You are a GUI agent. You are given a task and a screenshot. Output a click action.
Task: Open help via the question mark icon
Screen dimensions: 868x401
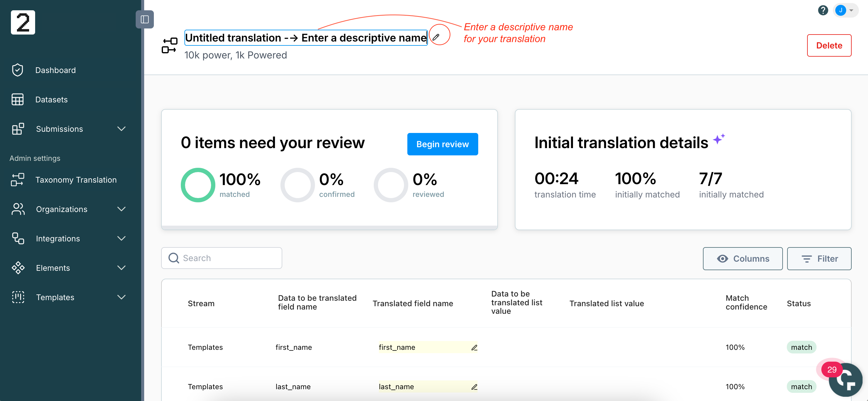click(x=823, y=10)
